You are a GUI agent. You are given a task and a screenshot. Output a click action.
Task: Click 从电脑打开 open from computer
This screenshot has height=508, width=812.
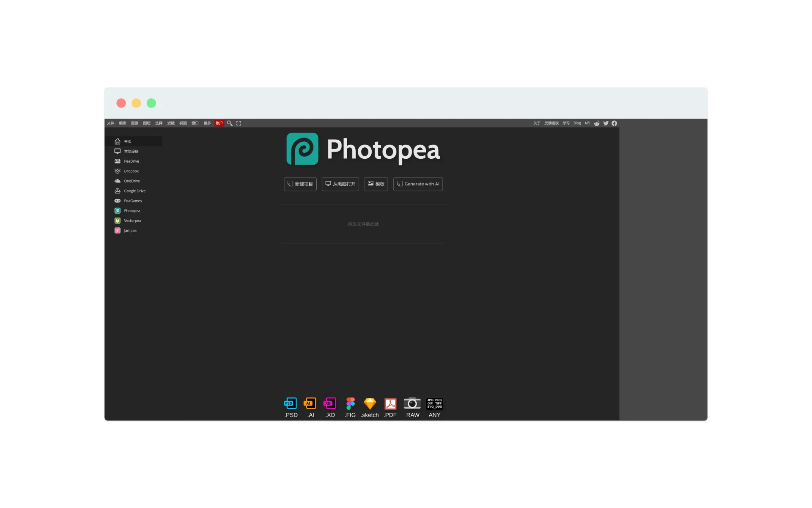click(340, 184)
